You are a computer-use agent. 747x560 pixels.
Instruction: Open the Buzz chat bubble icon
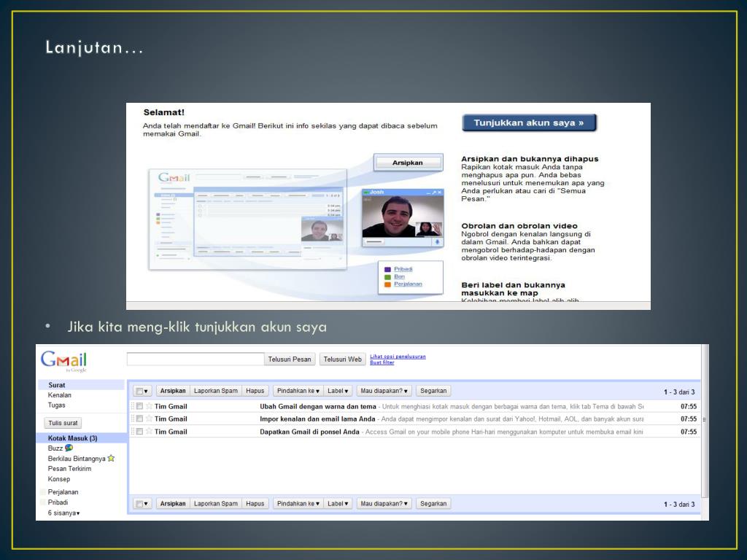69,448
